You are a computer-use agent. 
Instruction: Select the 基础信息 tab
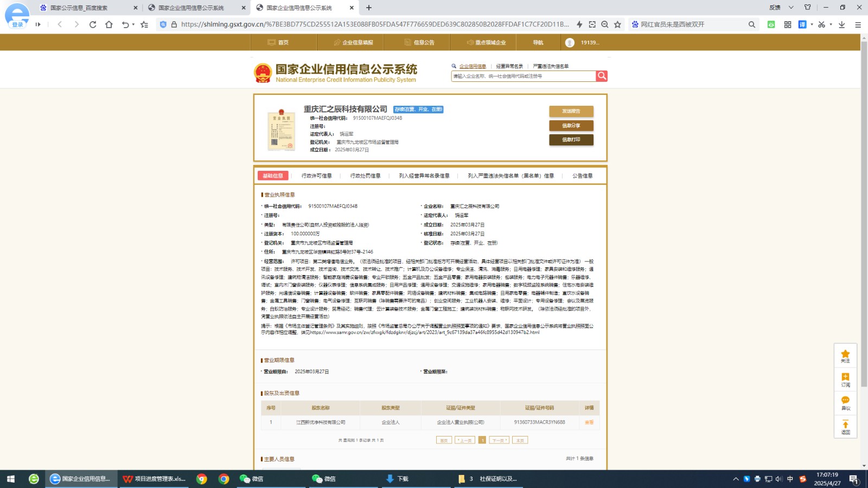coord(273,176)
